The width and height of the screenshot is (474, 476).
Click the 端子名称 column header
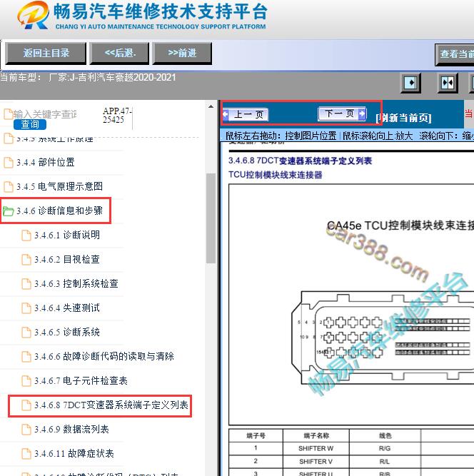click(316, 435)
